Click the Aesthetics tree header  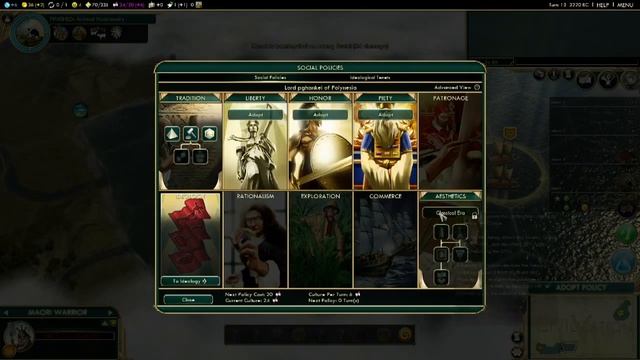tap(450, 196)
